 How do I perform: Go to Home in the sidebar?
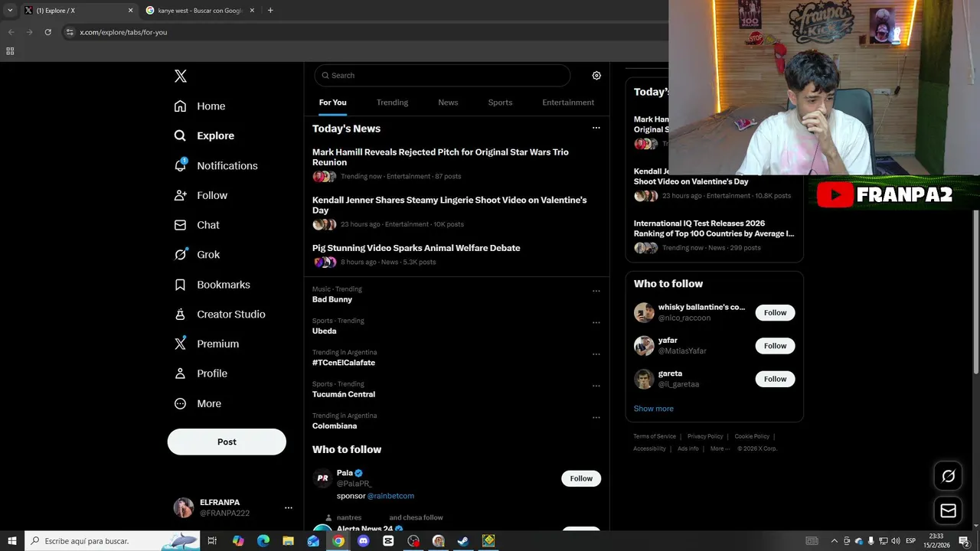(200, 106)
